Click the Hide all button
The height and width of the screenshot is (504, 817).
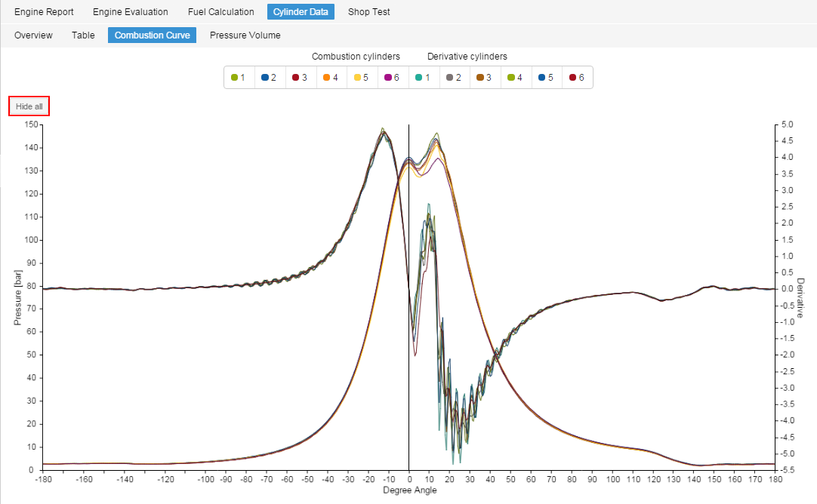coord(28,106)
